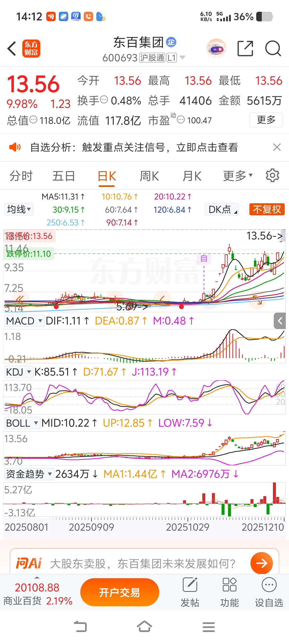This screenshot has height=644, width=289.
Task: Tap the MA5:11.31 moving average value
Action: [63, 197]
